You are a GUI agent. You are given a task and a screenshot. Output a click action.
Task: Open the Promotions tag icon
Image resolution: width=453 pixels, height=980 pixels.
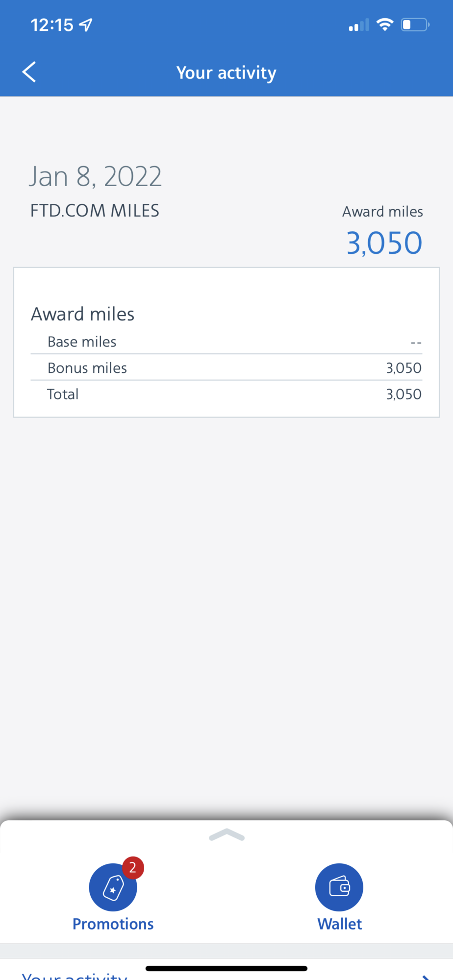pyautogui.click(x=113, y=887)
